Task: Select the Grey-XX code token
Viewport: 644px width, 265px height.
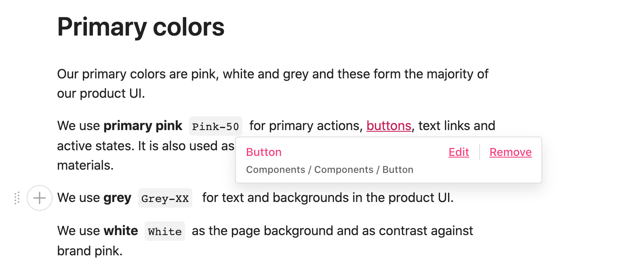Action: 165,198
